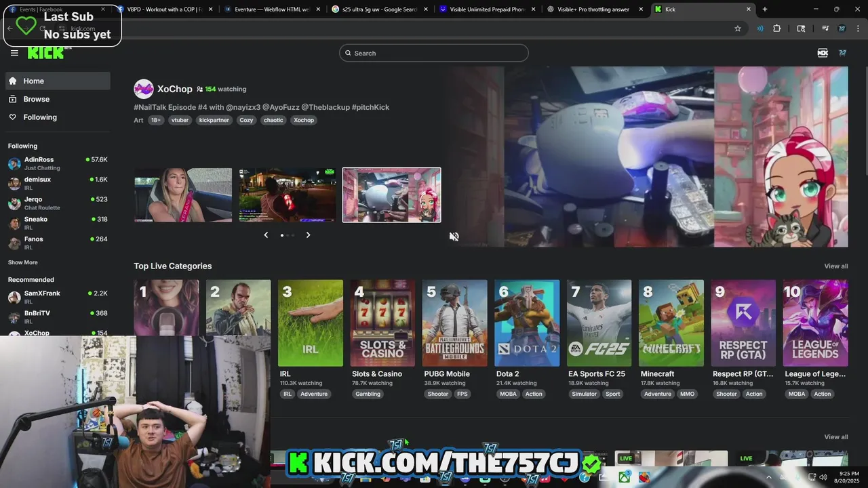Open the browser media controls icon
Viewport: 868px width, 488px height.
click(825, 28)
